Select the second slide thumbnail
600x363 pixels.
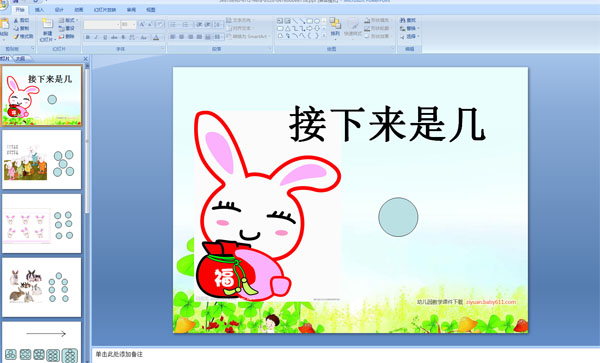coord(41,159)
